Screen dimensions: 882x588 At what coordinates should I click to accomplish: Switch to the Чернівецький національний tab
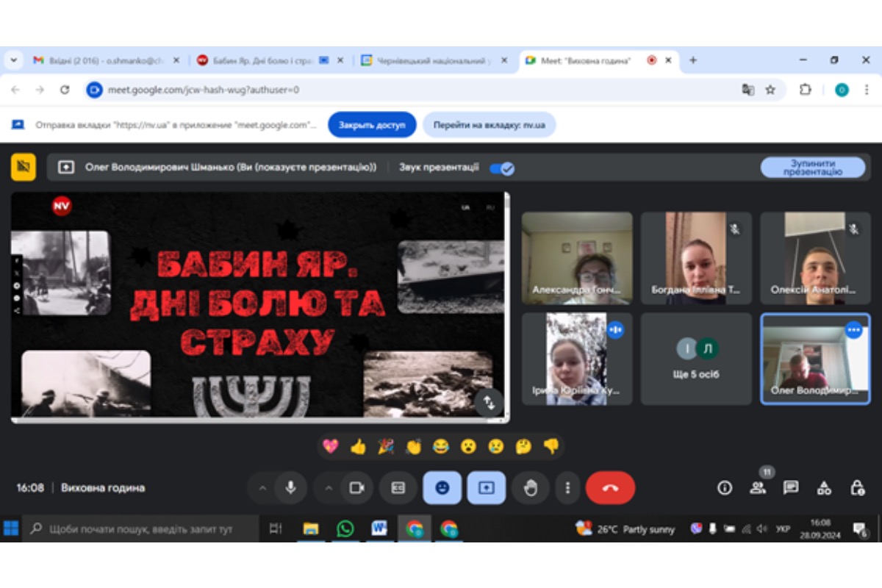click(434, 60)
